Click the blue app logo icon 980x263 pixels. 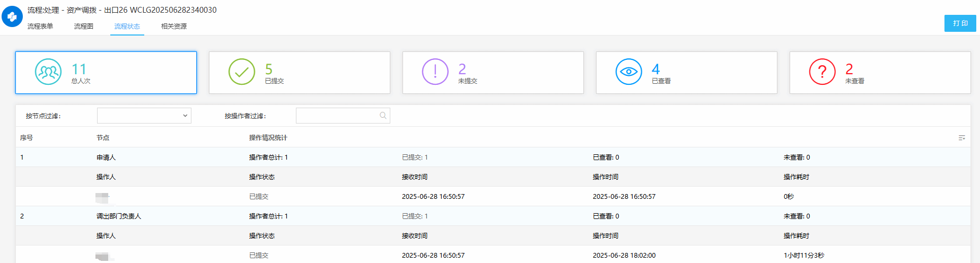[12, 16]
